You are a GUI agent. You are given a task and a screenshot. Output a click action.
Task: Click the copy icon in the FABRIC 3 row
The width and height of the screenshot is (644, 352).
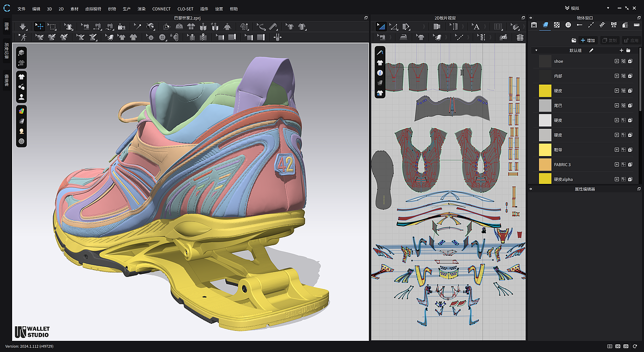pos(630,164)
